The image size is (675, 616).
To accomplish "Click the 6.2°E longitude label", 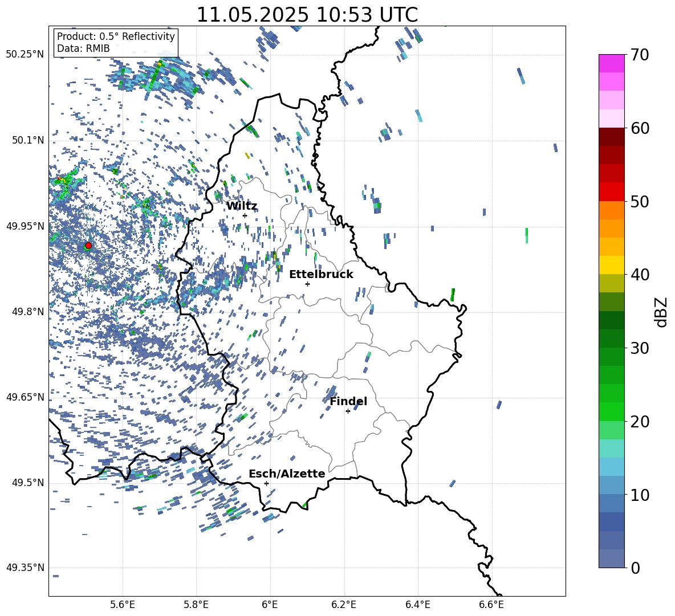I will (344, 605).
